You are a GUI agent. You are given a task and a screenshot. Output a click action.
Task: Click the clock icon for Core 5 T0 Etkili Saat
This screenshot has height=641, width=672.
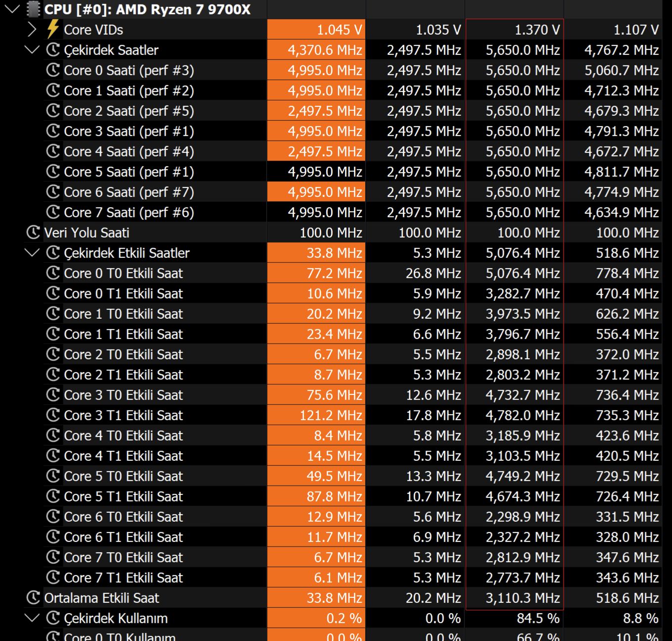pos(53,476)
